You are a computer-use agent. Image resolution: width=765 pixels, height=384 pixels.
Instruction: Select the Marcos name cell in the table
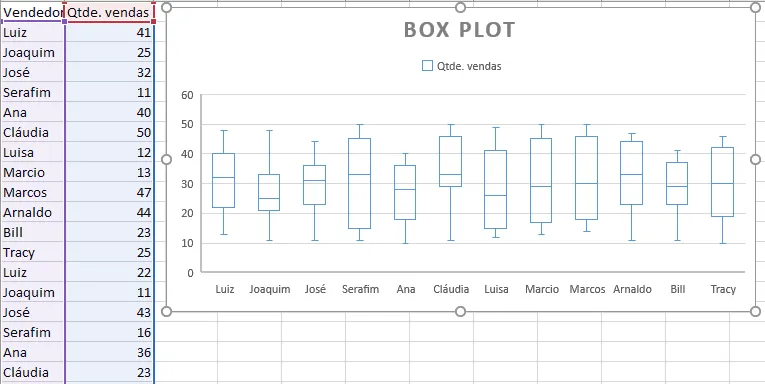(33, 192)
